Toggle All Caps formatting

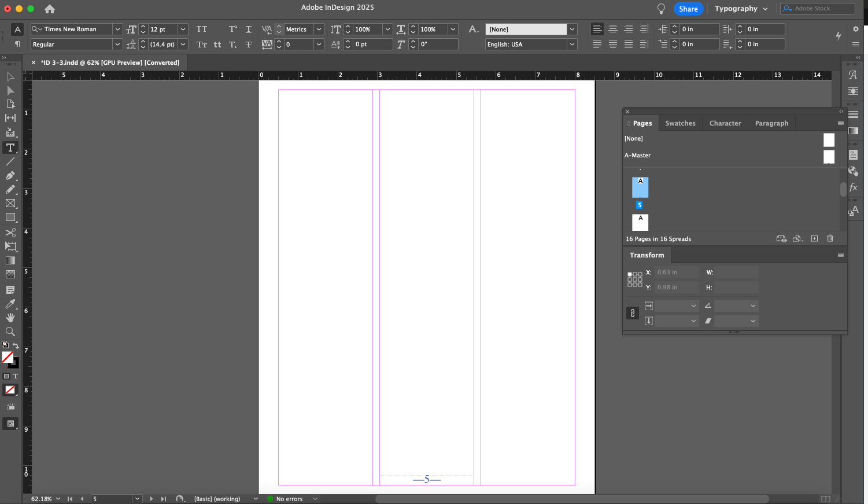point(201,29)
